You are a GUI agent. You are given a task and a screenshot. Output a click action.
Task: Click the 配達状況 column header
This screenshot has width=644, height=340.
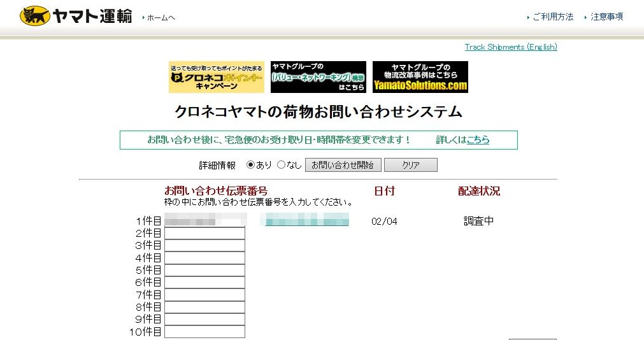479,191
